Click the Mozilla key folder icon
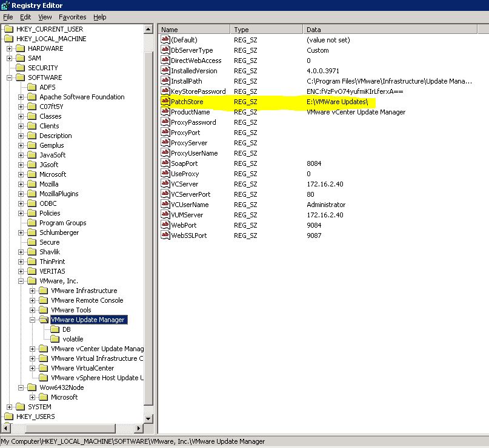The width and height of the screenshot is (489, 448). coord(32,184)
